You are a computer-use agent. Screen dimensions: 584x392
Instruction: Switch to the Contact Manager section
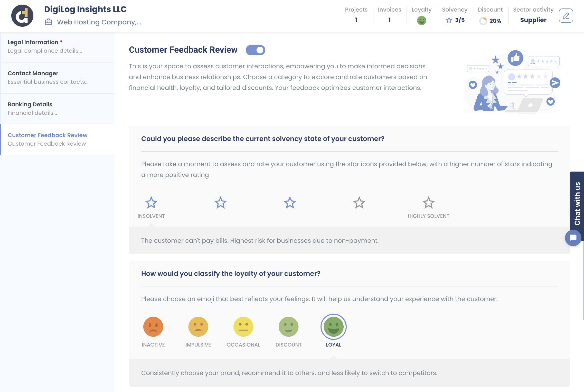coord(33,73)
